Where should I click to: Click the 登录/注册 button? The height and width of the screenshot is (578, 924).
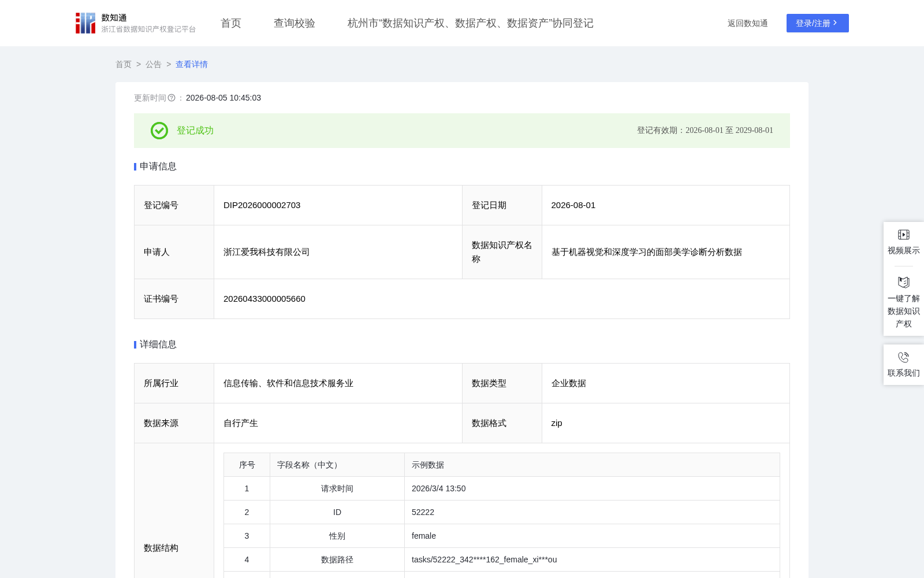point(818,23)
